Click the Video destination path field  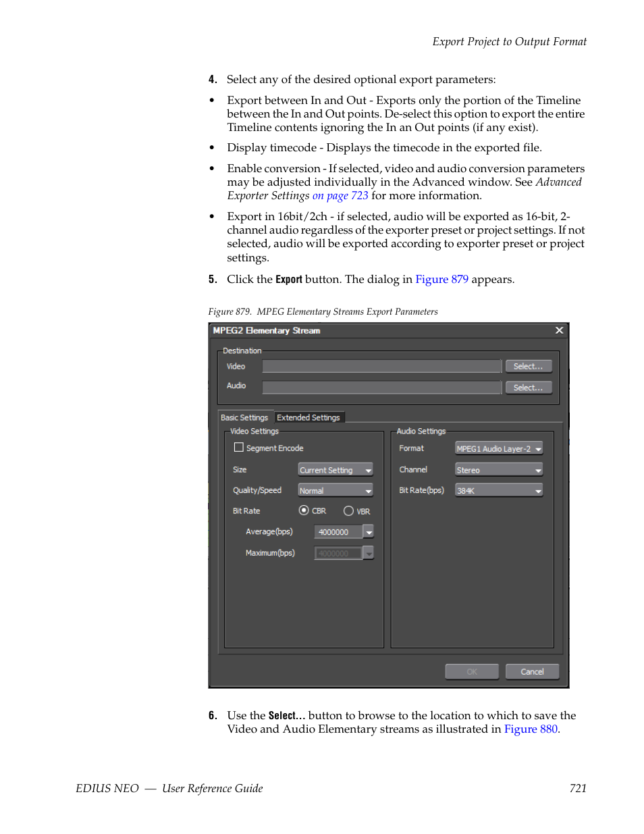(381, 366)
